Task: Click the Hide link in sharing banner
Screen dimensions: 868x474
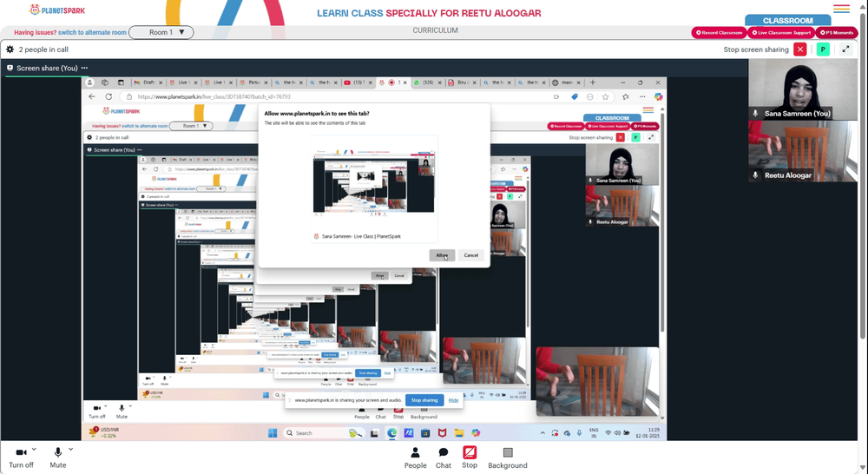Action: (453, 400)
